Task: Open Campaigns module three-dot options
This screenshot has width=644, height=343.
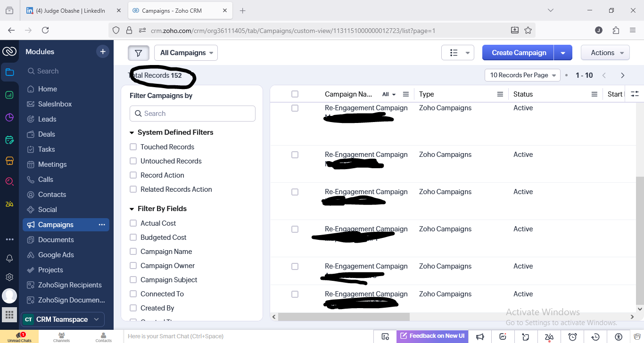Action: coord(102,225)
